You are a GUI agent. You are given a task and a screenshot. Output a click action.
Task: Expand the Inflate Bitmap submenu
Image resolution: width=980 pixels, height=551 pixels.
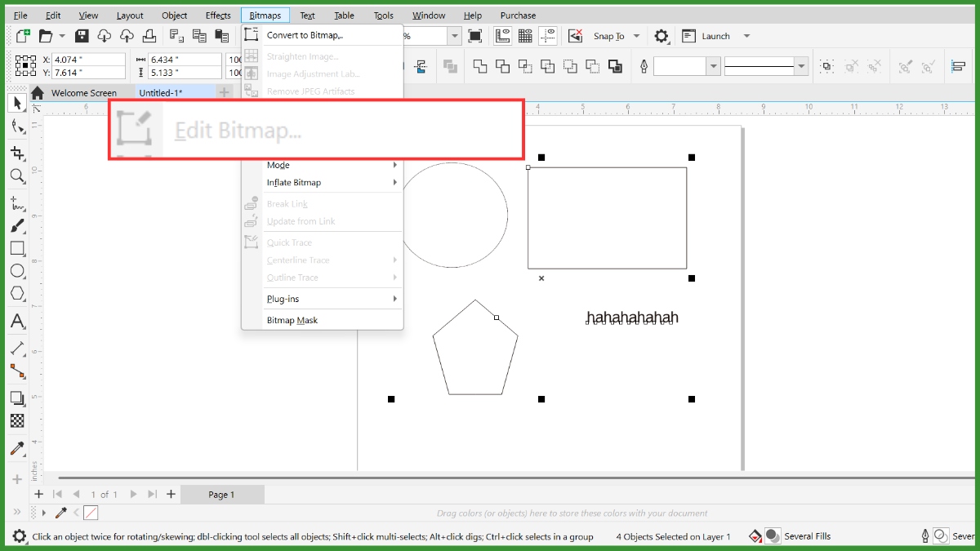pyautogui.click(x=323, y=183)
